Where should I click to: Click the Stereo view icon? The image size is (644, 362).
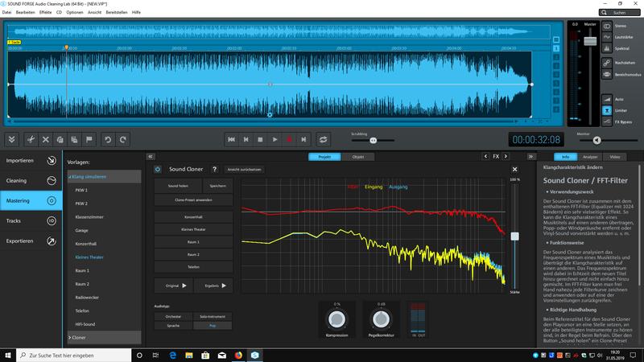click(x=607, y=27)
